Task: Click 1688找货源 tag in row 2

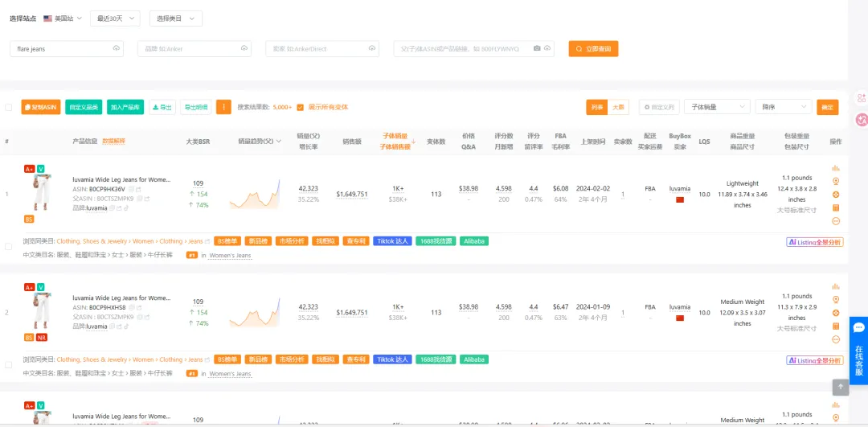Action: [x=436, y=360]
